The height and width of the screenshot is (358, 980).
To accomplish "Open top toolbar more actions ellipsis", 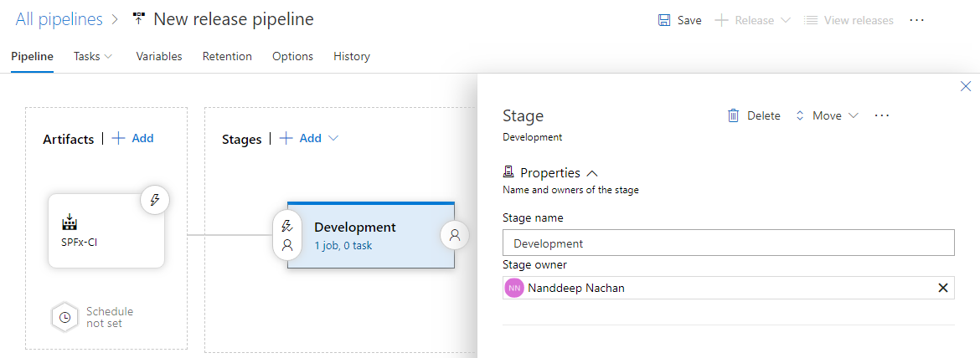I will pos(916,20).
